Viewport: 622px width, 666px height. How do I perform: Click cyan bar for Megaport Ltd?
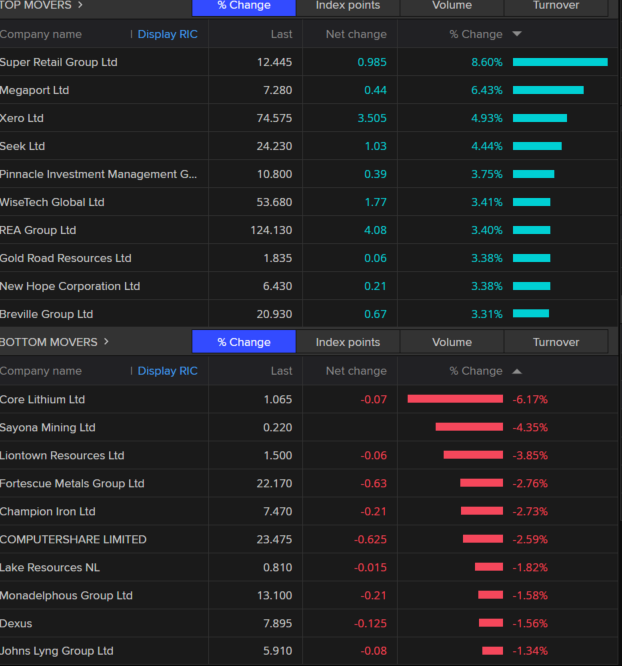tap(548, 90)
